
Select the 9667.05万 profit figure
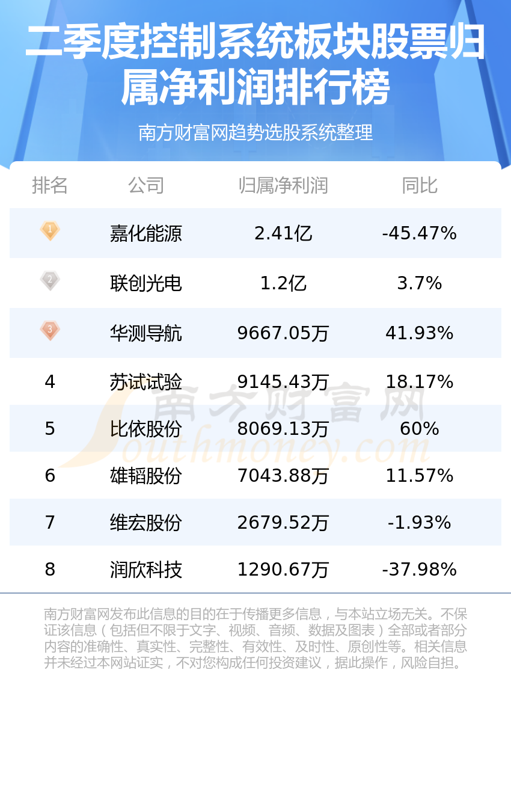point(283,333)
